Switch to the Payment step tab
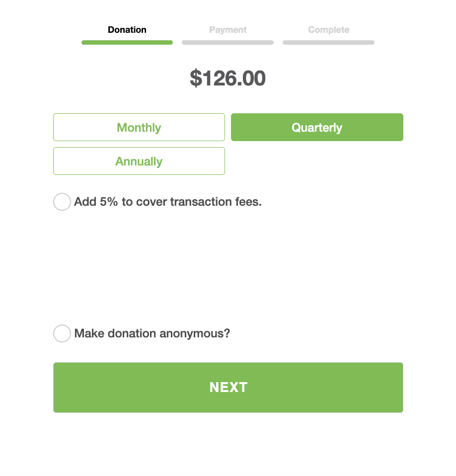 (x=228, y=30)
